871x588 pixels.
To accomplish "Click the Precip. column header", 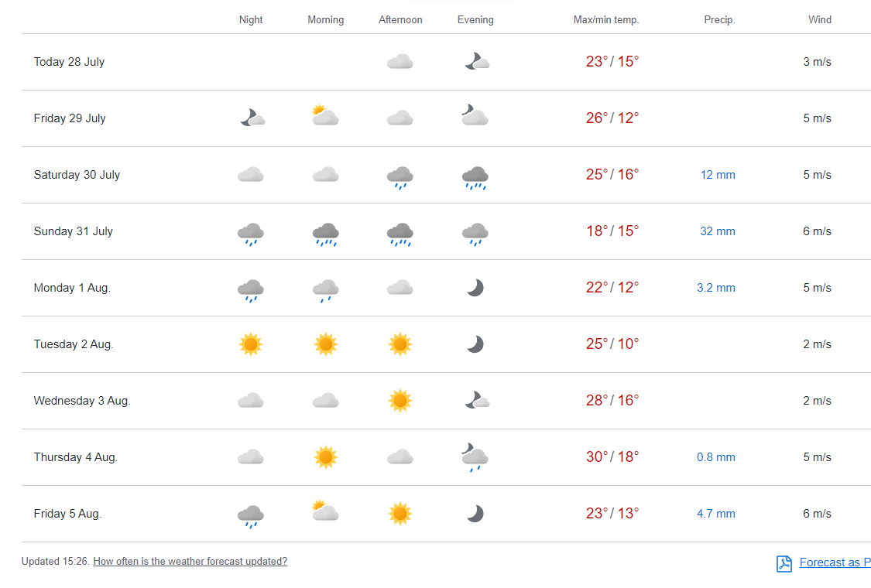I will click(719, 20).
